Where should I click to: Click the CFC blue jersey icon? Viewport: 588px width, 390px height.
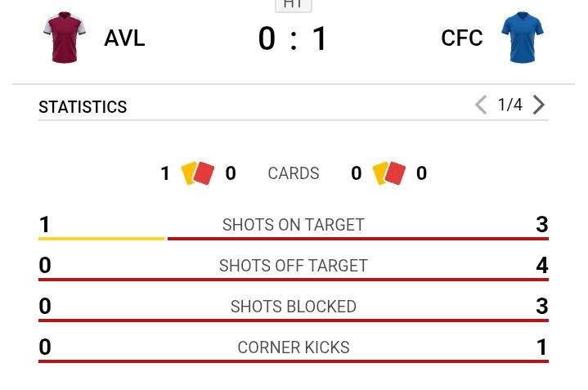click(x=523, y=38)
